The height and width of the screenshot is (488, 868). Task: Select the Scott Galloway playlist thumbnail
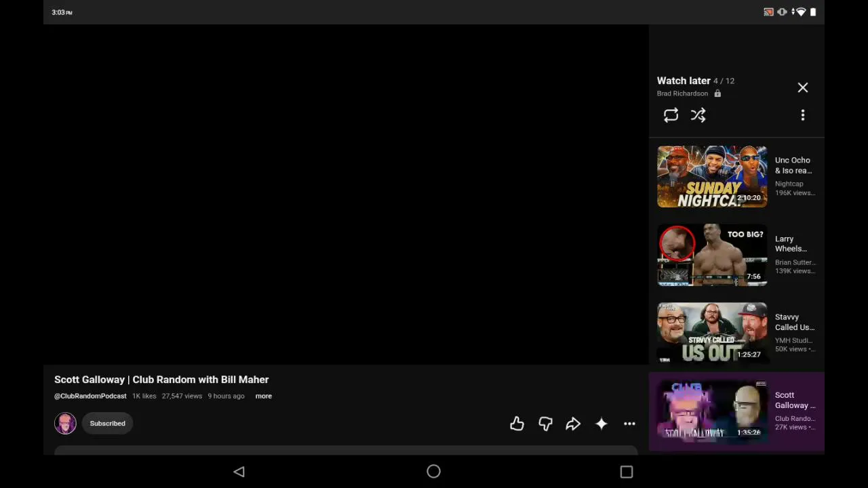coord(712,411)
